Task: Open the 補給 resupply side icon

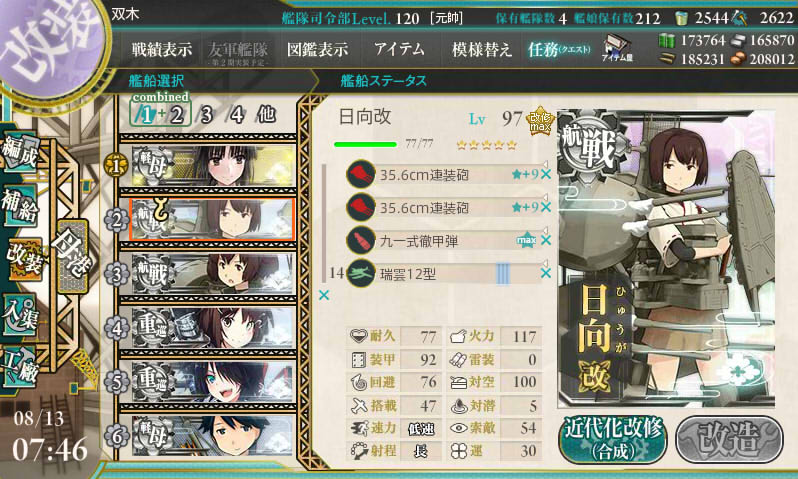Action: click(20, 205)
